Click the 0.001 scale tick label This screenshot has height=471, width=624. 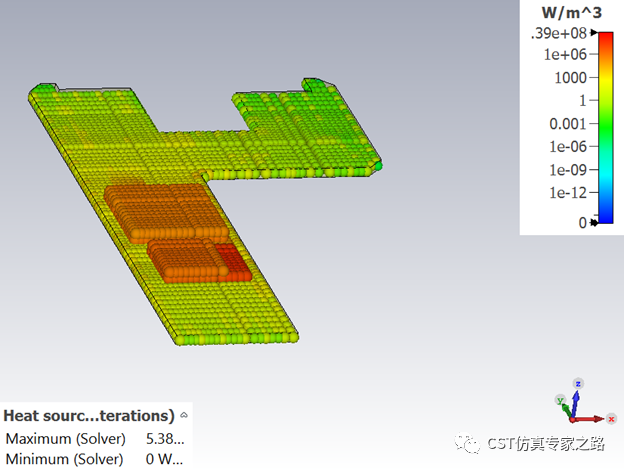568,124
